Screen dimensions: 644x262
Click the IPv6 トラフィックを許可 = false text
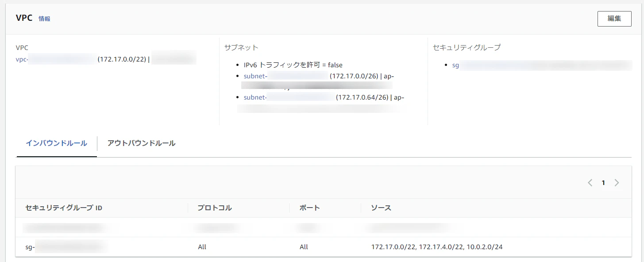coord(293,65)
